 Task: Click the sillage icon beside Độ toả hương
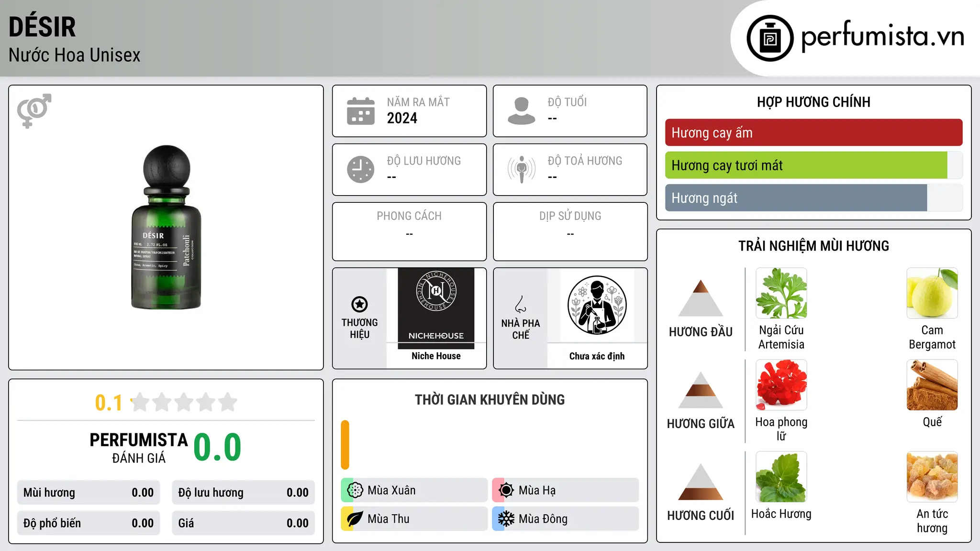pos(522,169)
